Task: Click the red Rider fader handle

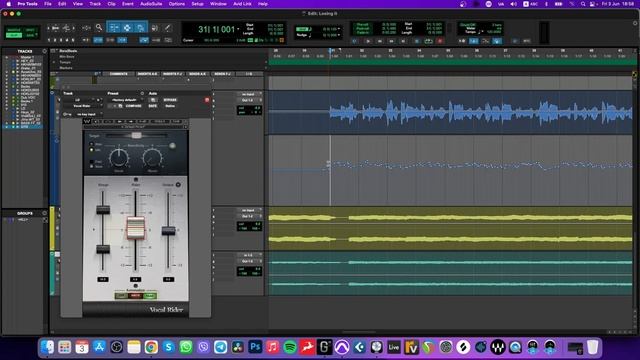Action: 136,227
